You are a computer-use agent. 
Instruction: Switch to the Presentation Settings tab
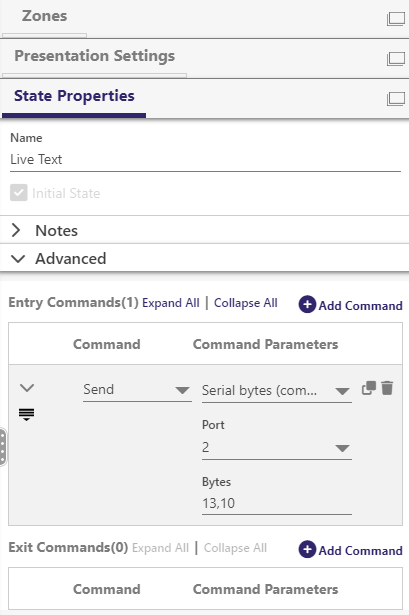(x=95, y=56)
